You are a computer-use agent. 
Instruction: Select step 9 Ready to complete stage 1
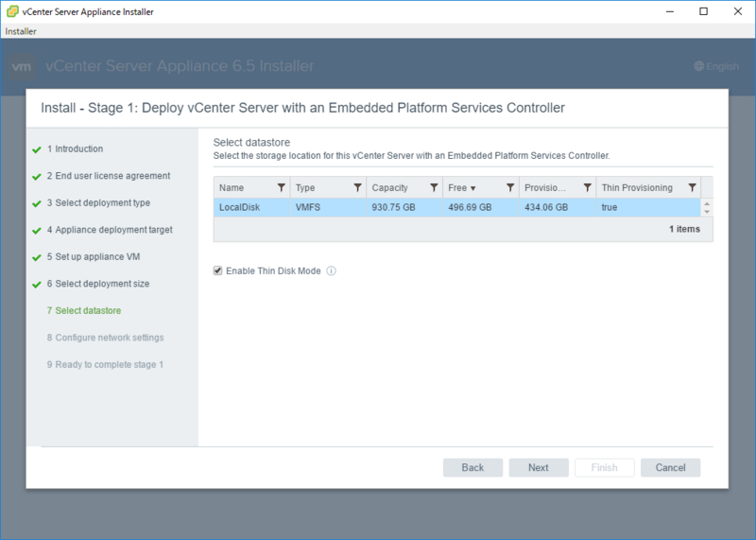(x=105, y=365)
